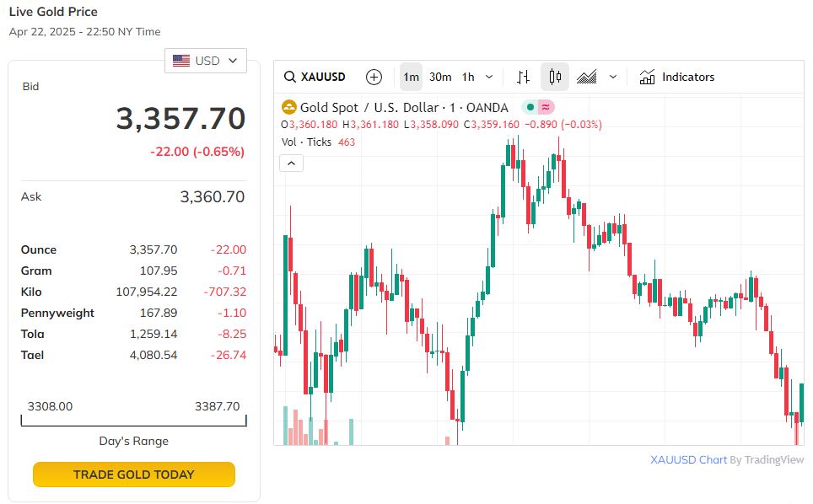Select the area chart style icon
Screen dimensions: 813x504
pos(587,77)
